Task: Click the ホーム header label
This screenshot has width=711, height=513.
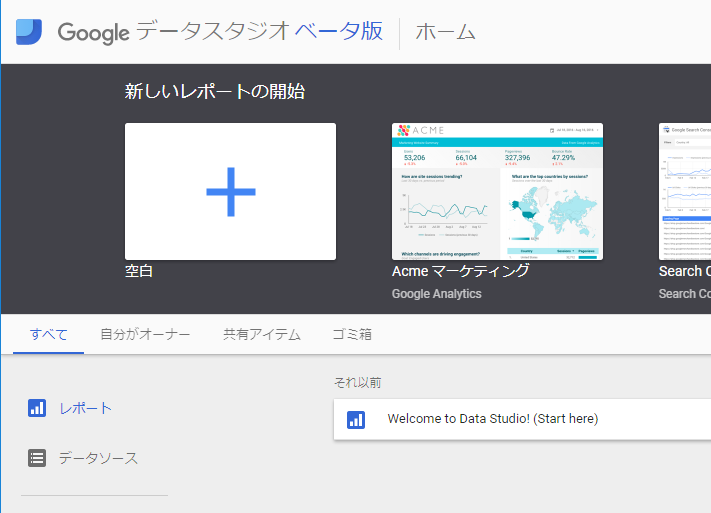Action: 445,32
